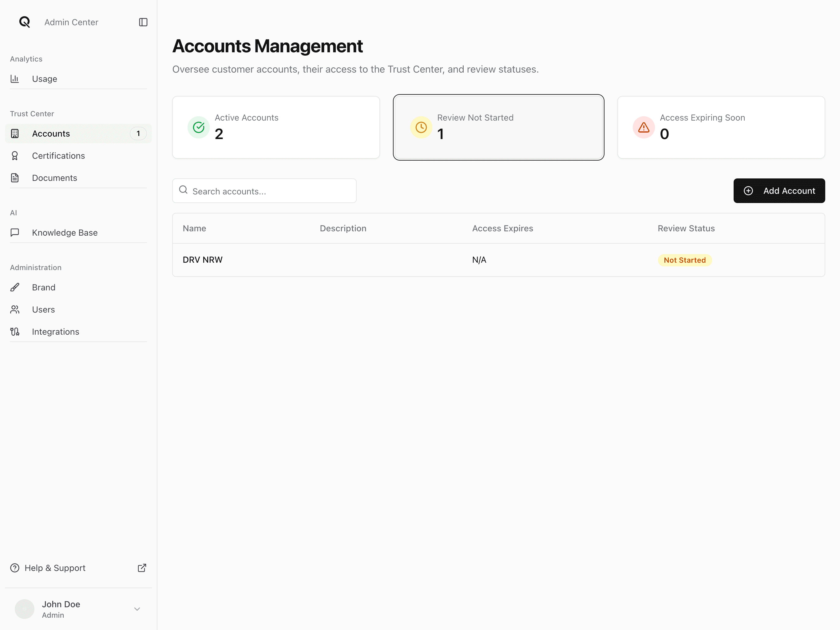Image resolution: width=840 pixels, height=630 pixels.
Task: Toggle the Active Accounts filter card
Action: point(276,127)
